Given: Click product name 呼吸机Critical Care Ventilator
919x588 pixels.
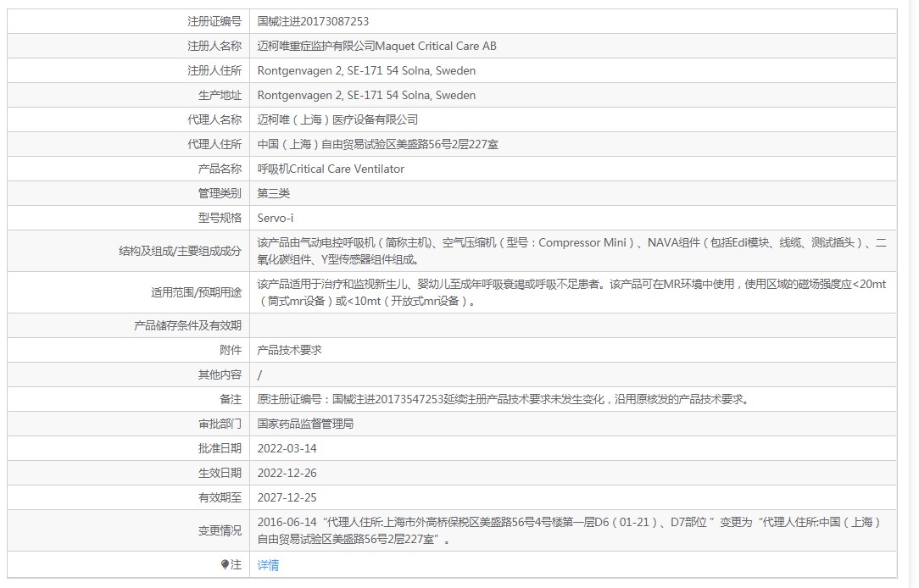Looking at the screenshot, I should click(x=331, y=169).
